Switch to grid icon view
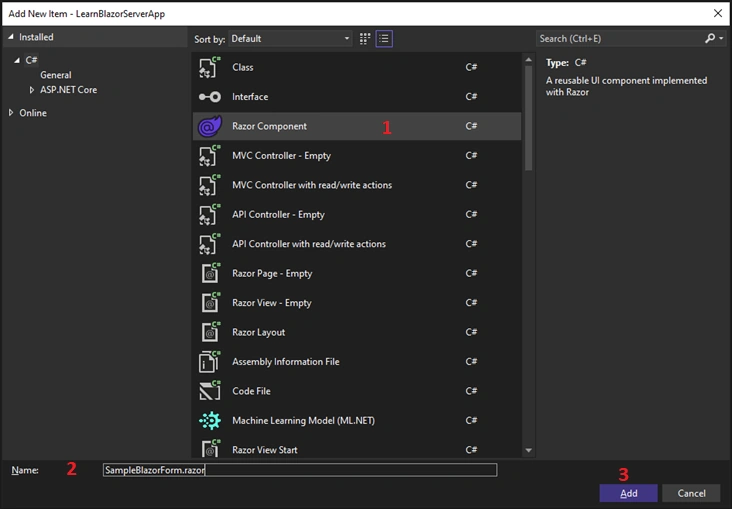This screenshot has width=732, height=509. [365, 39]
